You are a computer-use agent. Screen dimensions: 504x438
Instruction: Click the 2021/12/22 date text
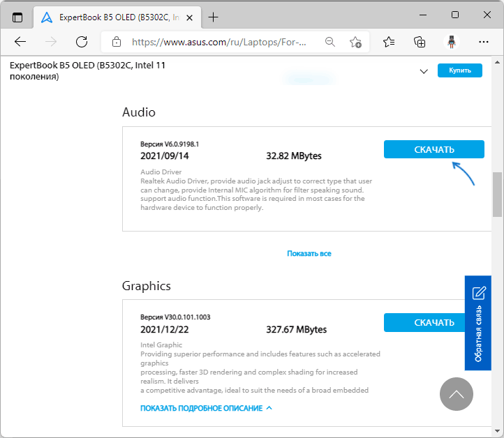[165, 329]
